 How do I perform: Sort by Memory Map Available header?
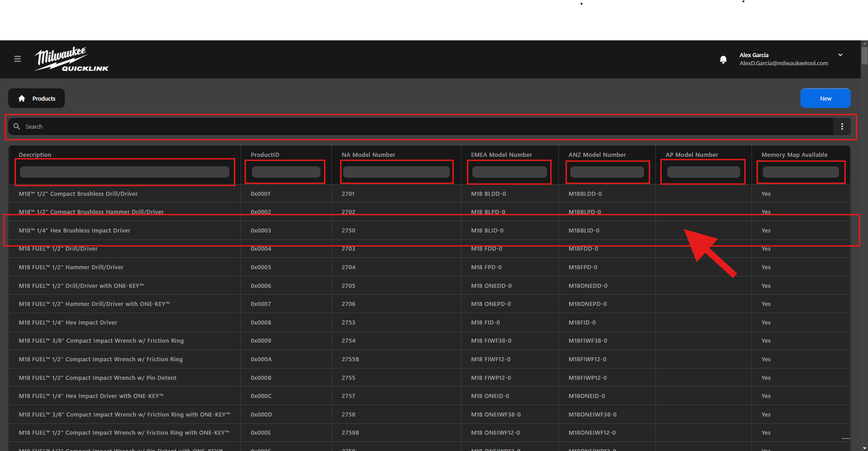click(x=794, y=155)
